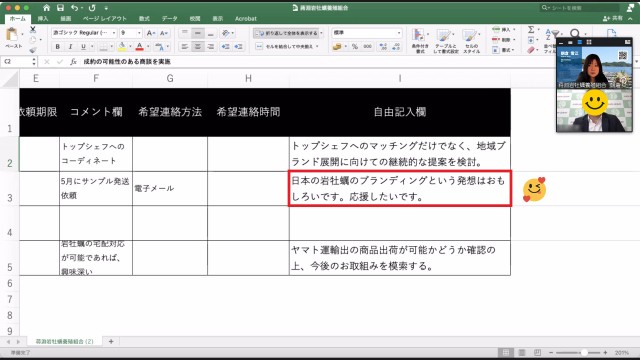
Task: Click the name box showing C2
Action: click(16, 62)
